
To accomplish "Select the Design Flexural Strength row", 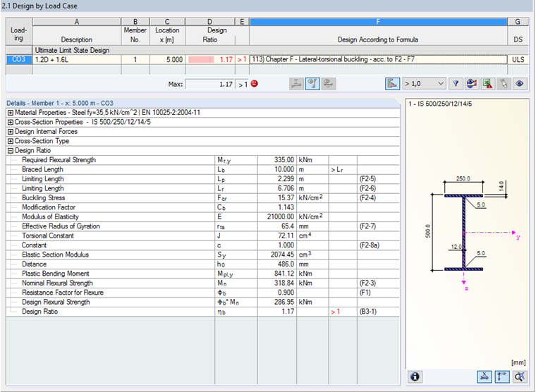I will click(x=202, y=302).
